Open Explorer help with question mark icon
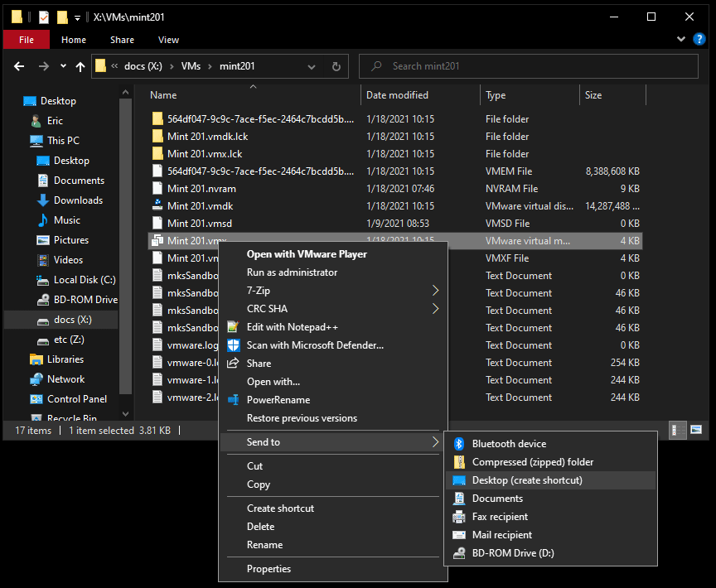This screenshot has height=588, width=716. point(699,39)
